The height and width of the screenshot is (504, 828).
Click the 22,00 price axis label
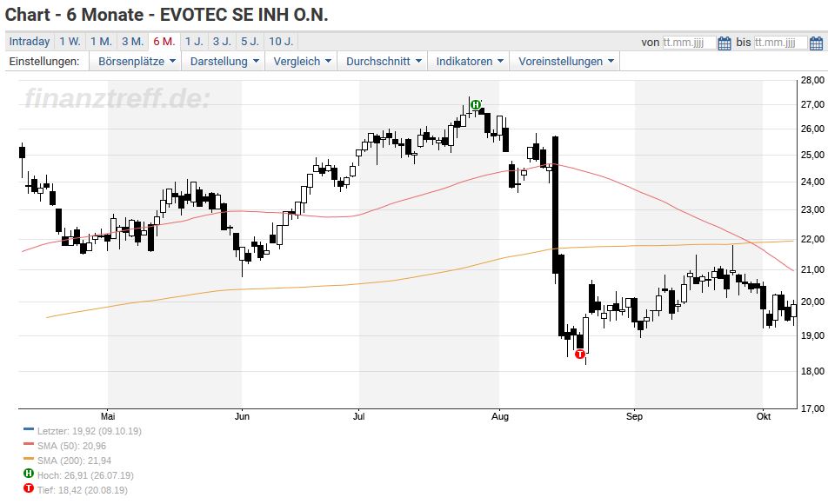(x=812, y=240)
